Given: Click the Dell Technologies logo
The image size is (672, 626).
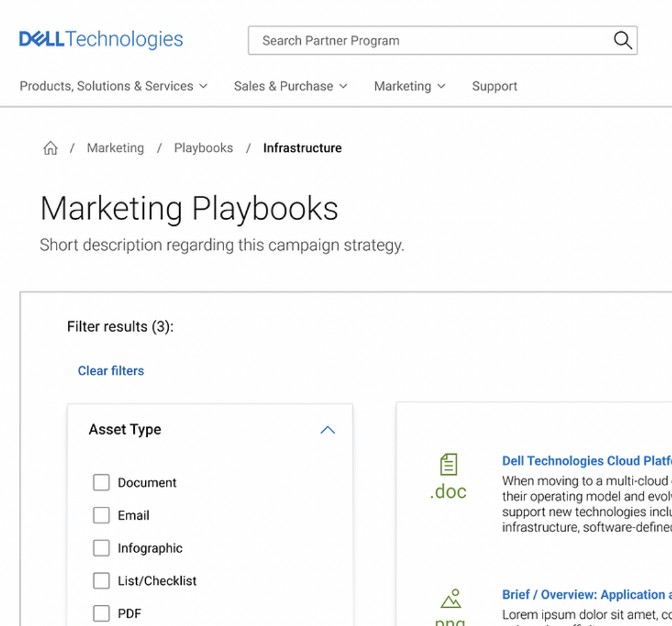Looking at the screenshot, I should pos(101,40).
